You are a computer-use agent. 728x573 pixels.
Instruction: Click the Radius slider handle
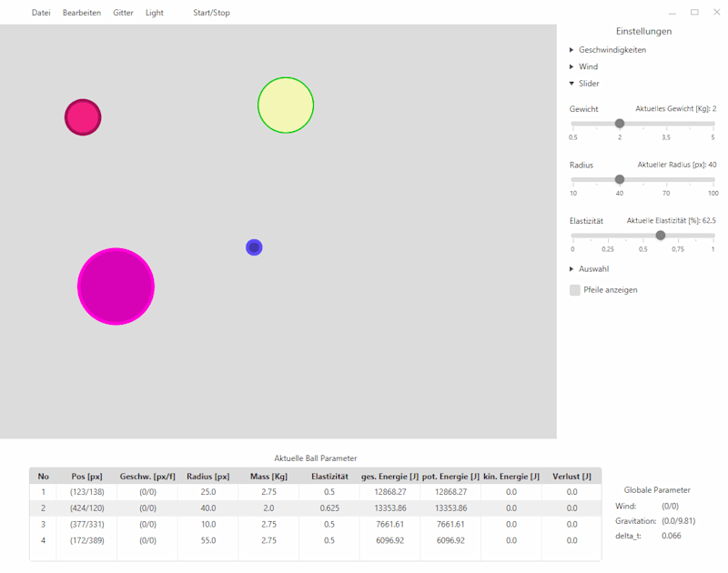pos(620,179)
